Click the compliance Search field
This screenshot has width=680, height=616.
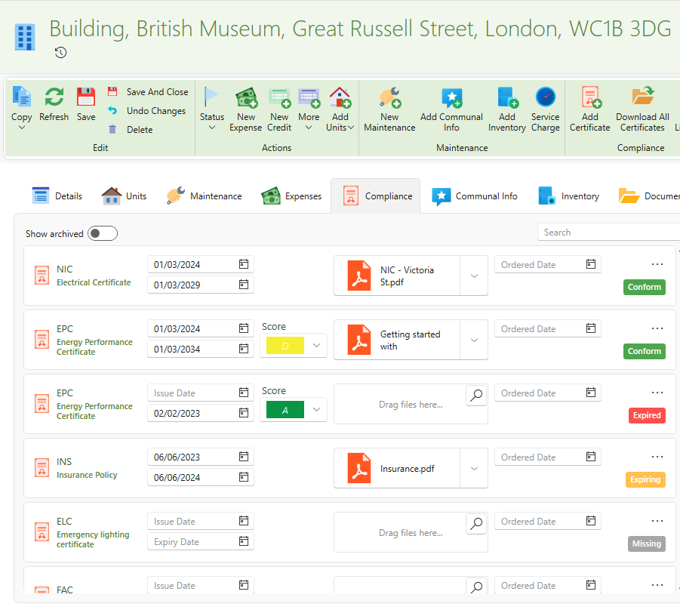tap(608, 232)
